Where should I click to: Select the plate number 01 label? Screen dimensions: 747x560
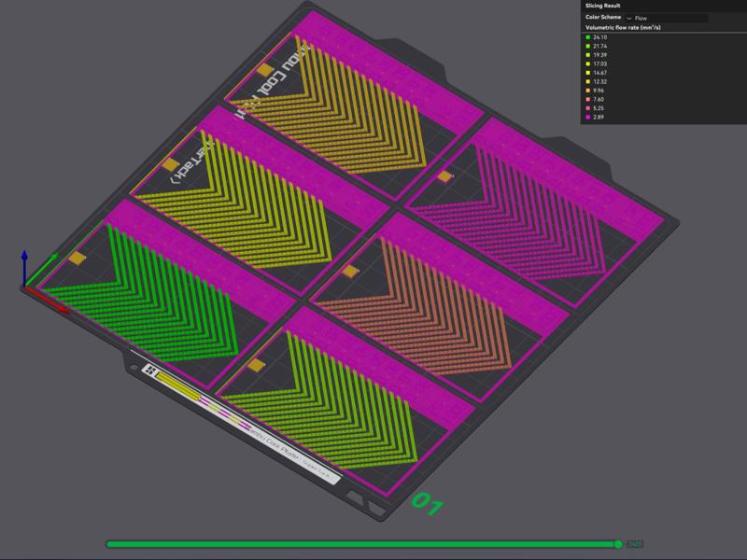(x=428, y=504)
